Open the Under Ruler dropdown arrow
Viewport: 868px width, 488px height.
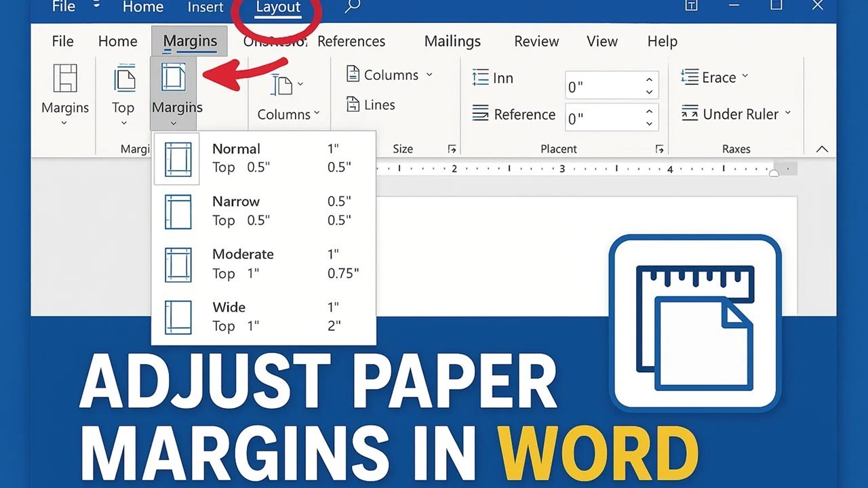pos(788,113)
